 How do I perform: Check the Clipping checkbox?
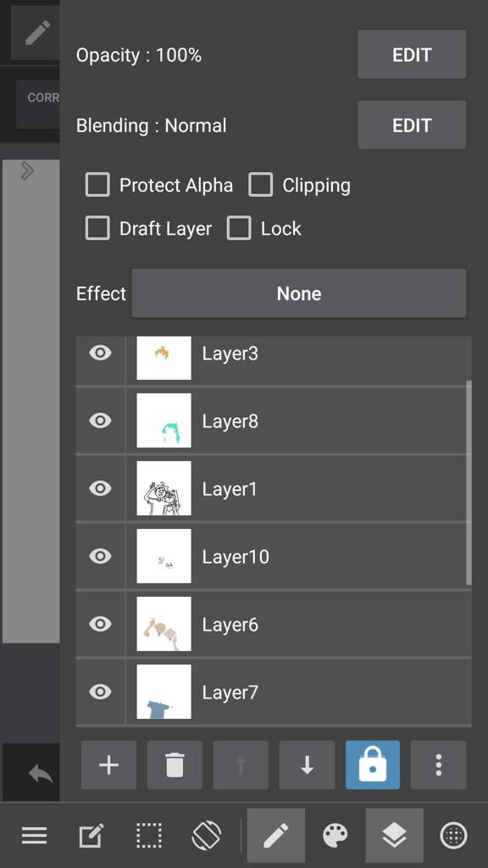(261, 185)
